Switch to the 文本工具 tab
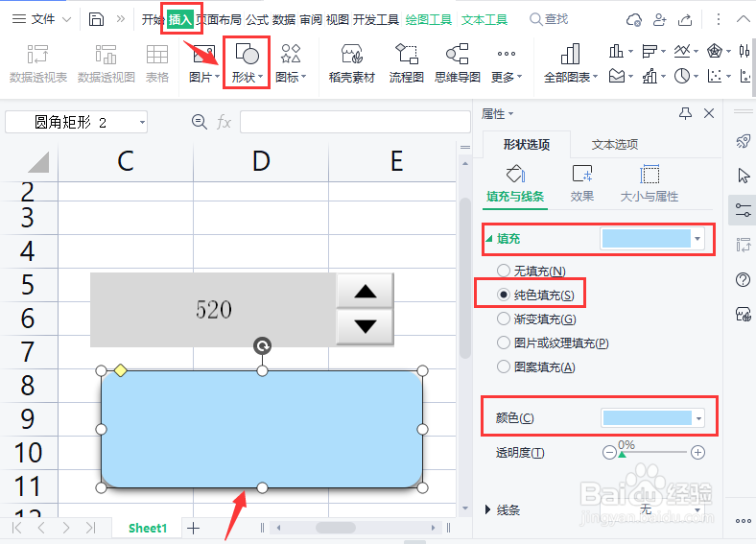This screenshot has width=756, height=544. pyautogui.click(x=484, y=20)
